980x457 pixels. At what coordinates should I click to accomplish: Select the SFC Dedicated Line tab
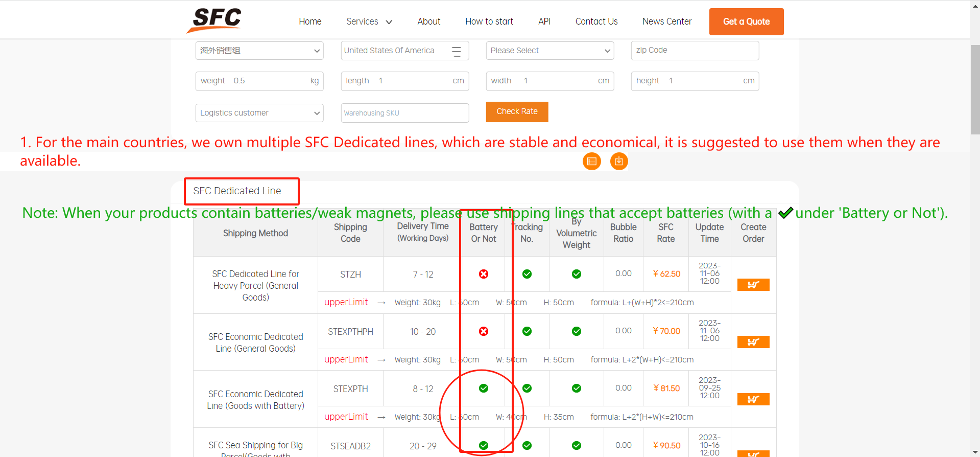[x=237, y=191]
